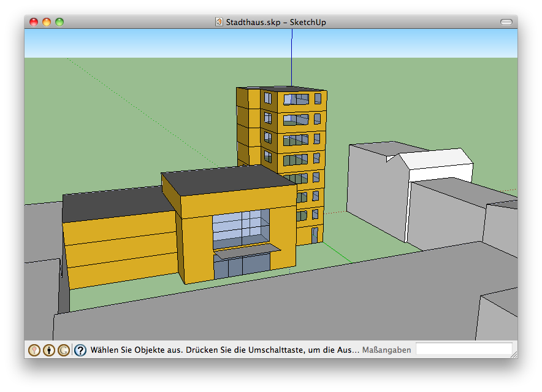Select the canopy above the entrance doors

tap(246, 250)
